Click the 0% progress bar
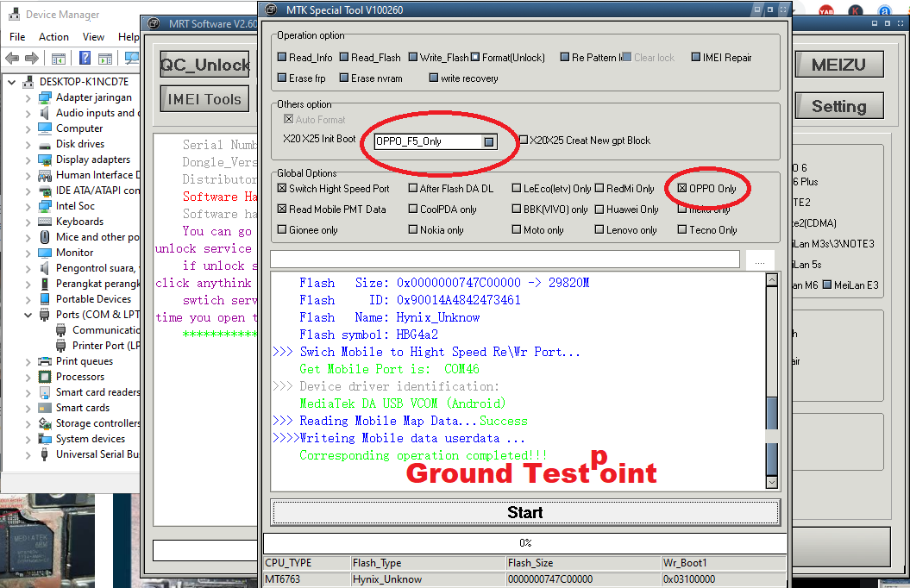This screenshot has height=588, width=910. [x=525, y=543]
